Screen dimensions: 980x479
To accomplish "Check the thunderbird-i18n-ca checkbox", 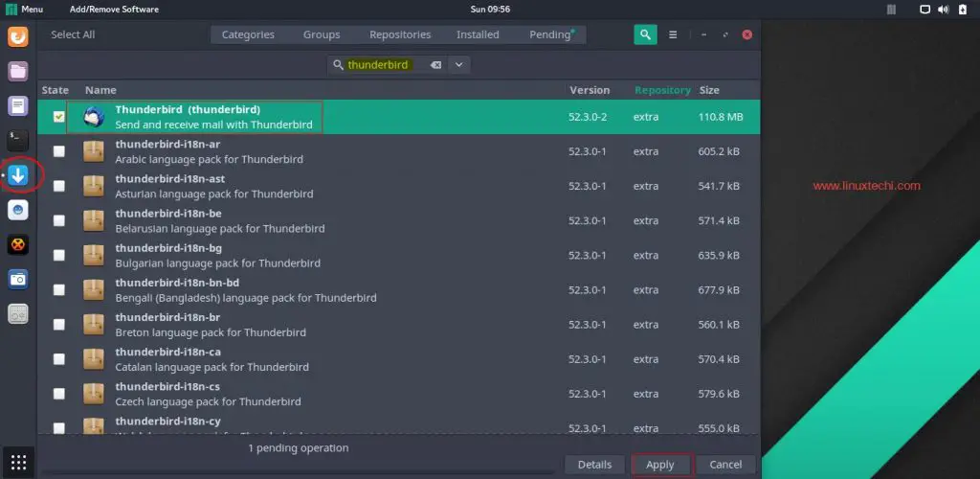I will pos(58,359).
